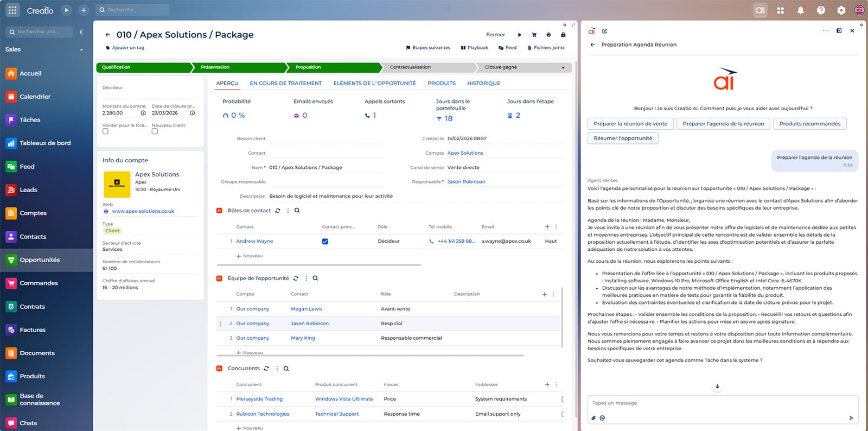Collapse the left navigation sidebar
Viewport: 868px width, 431px height.
coord(81,32)
